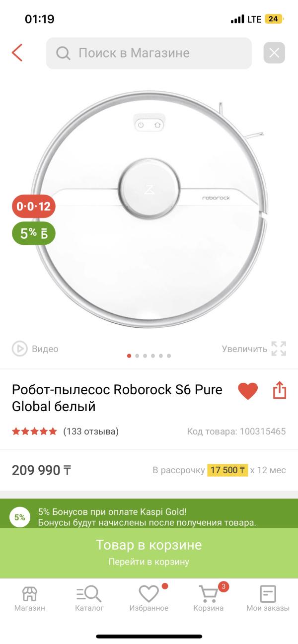This screenshot has width=298, height=644.
Task: Select the second image pagination dot
Action: point(138,356)
